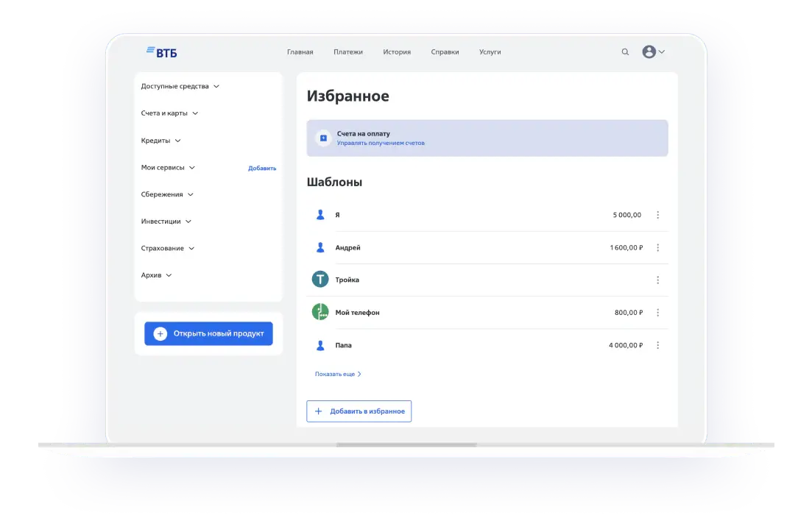Click the Счета на оплату icon

coord(323,138)
